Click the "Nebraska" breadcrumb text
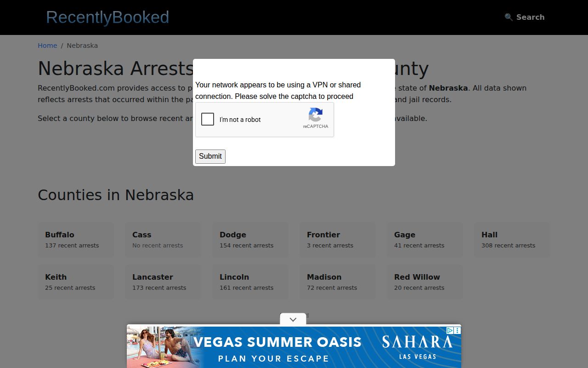The image size is (588, 368). point(82,46)
